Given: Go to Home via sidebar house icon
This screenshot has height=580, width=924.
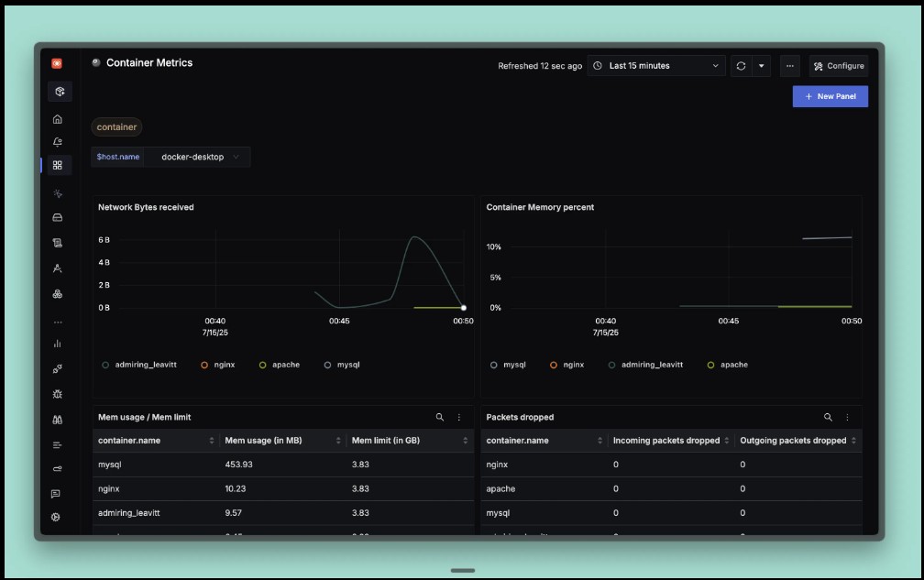Looking at the screenshot, I should click(x=57, y=119).
